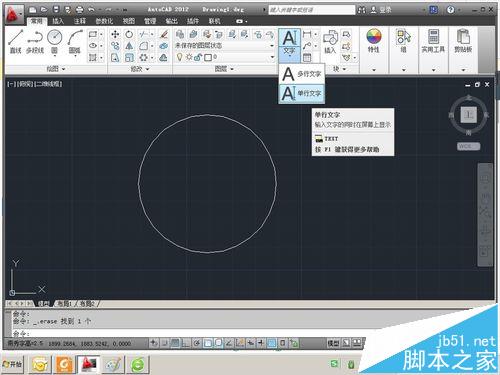Select the Polyline (多段线) tool

pos(35,41)
